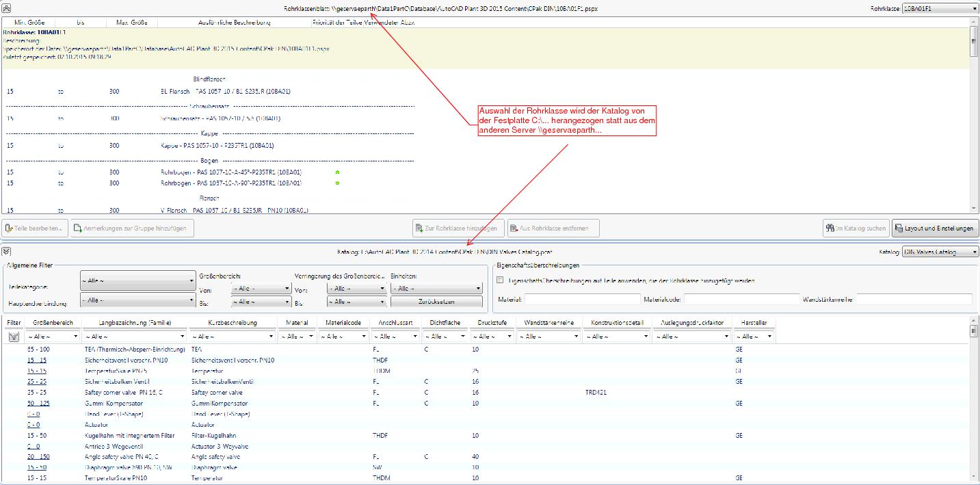Click Aus Rohrklasse entfernen button
The width and height of the screenshot is (980, 485).
(x=553, y=228)
